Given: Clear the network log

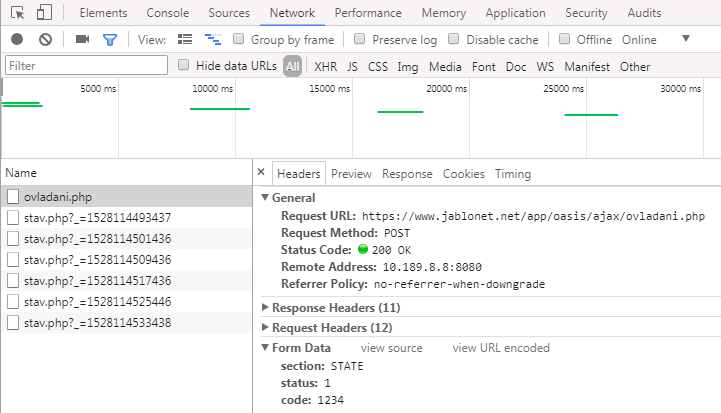Looking at the screenshot, I should point(45,39).
